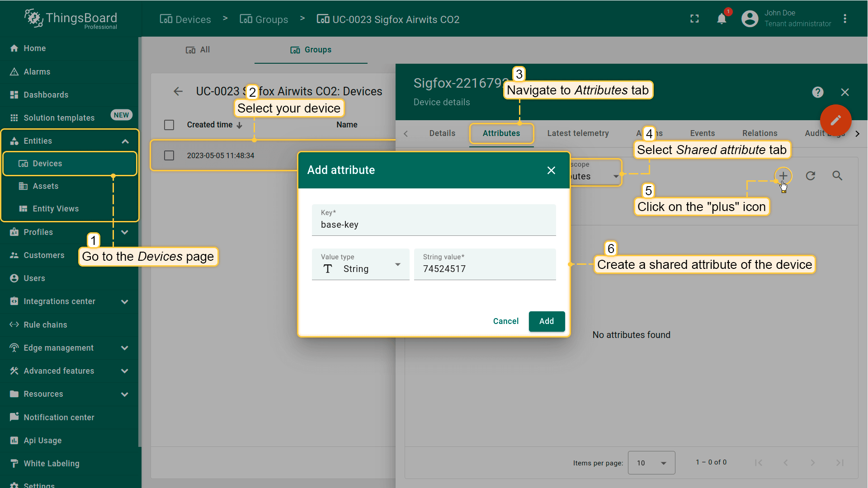Go back with the left arrow icon
868x488 pixels.
[178, 91]
